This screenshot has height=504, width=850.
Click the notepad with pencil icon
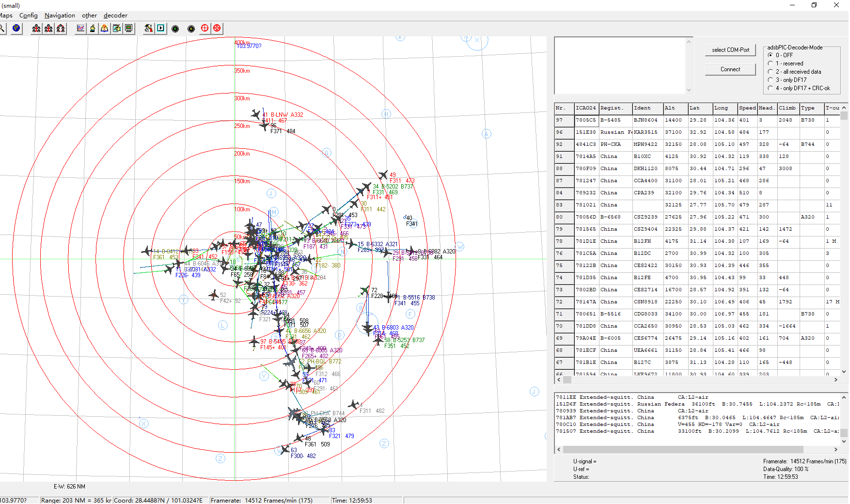[117, 29]
